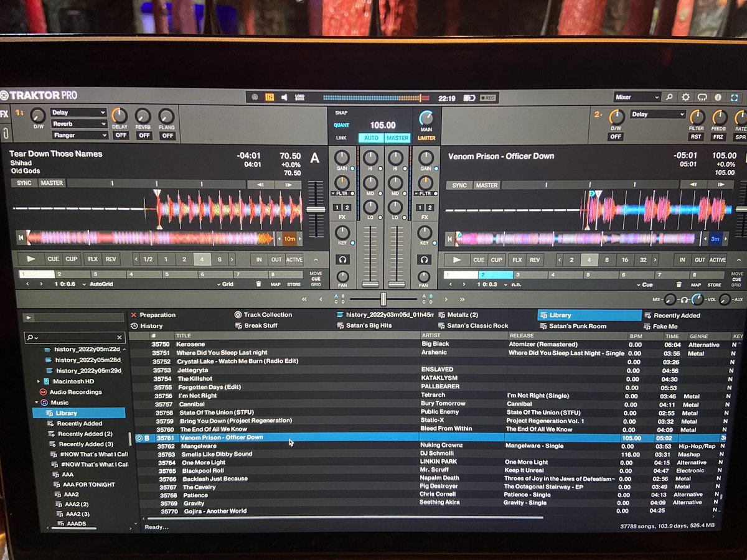Click the browser preview player play icon
The image size is (747, 560).
28,317
